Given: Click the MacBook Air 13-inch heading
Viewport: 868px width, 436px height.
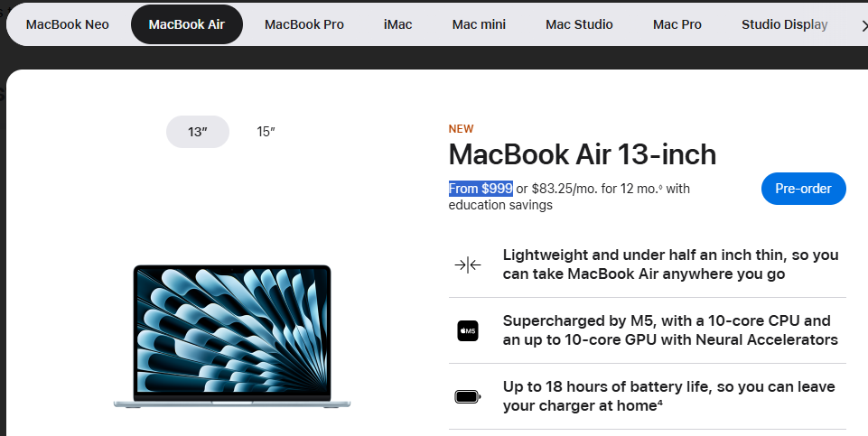Looking at the screenshot, I should click(583, 154).
